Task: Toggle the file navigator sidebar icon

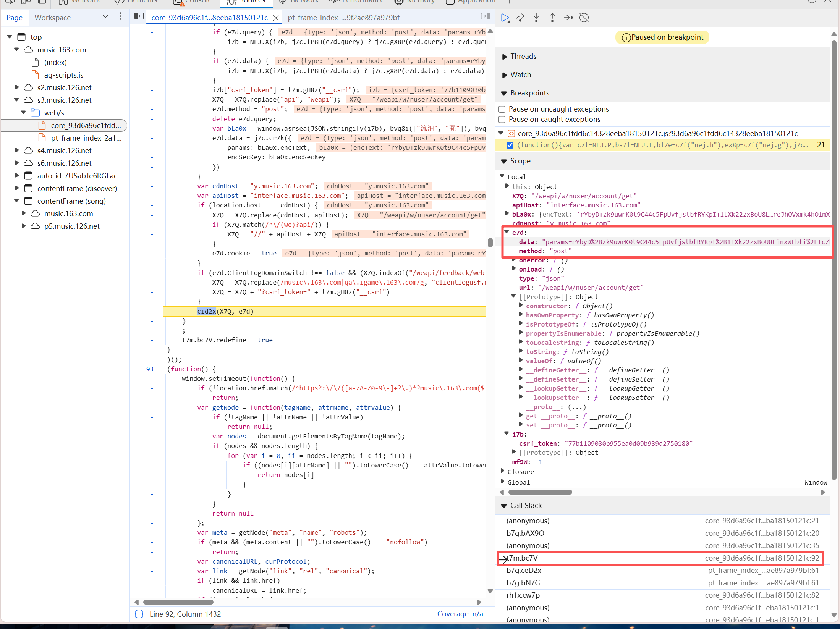Action: click(x=139, y=16)
